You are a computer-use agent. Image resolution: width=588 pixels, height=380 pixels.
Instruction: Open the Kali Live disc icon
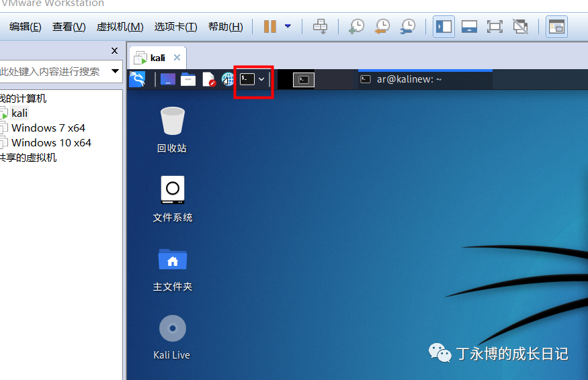[172, 337]
